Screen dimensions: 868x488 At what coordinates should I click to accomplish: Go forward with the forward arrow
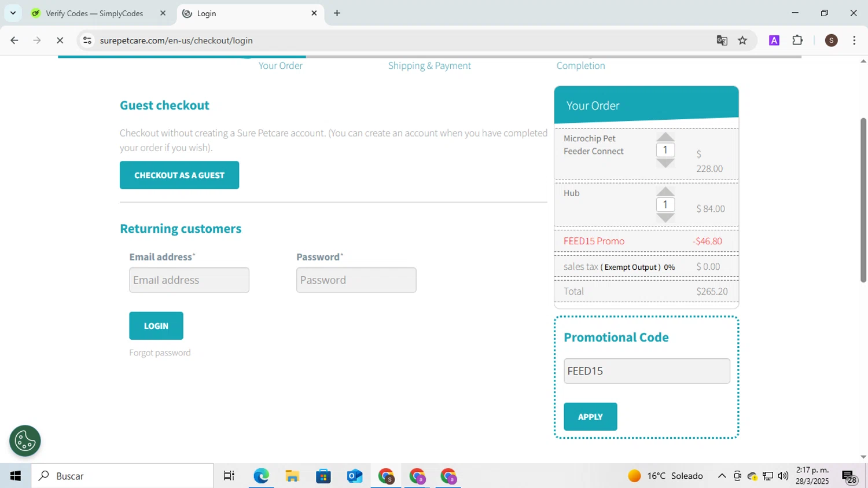pyautogui.click(x=37, y=41)
